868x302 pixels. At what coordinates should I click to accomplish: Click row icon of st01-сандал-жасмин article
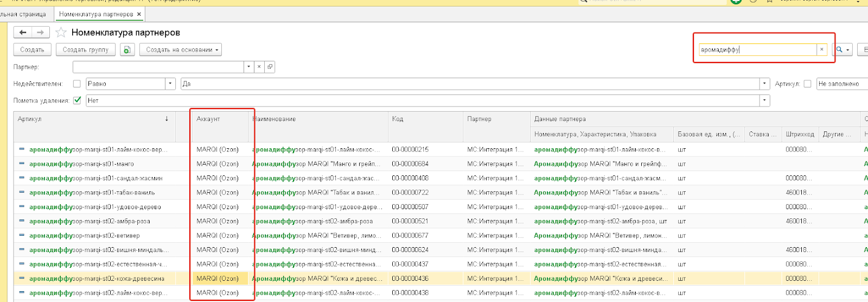[22, 178]
